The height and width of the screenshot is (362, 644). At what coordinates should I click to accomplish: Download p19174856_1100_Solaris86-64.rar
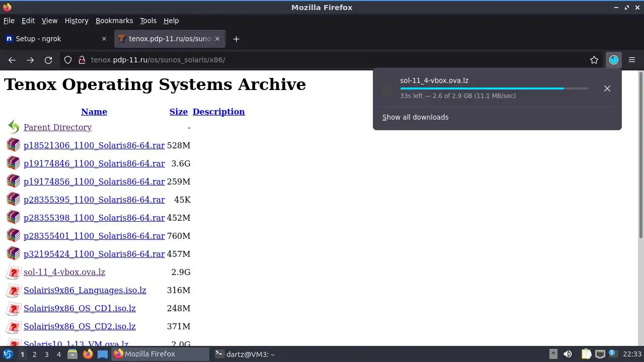[94, 182]
